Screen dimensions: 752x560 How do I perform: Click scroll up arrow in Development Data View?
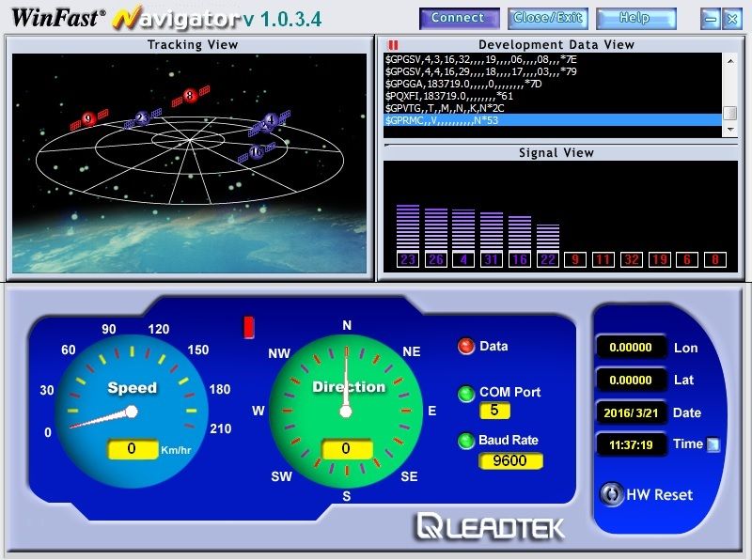coord(730,60)
